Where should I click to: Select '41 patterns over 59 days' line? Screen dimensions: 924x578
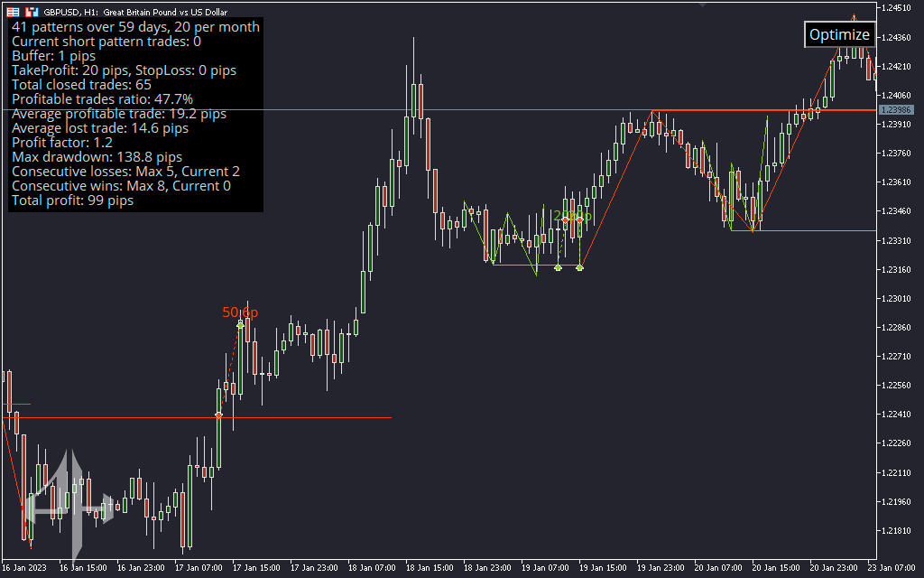(135, 26)
